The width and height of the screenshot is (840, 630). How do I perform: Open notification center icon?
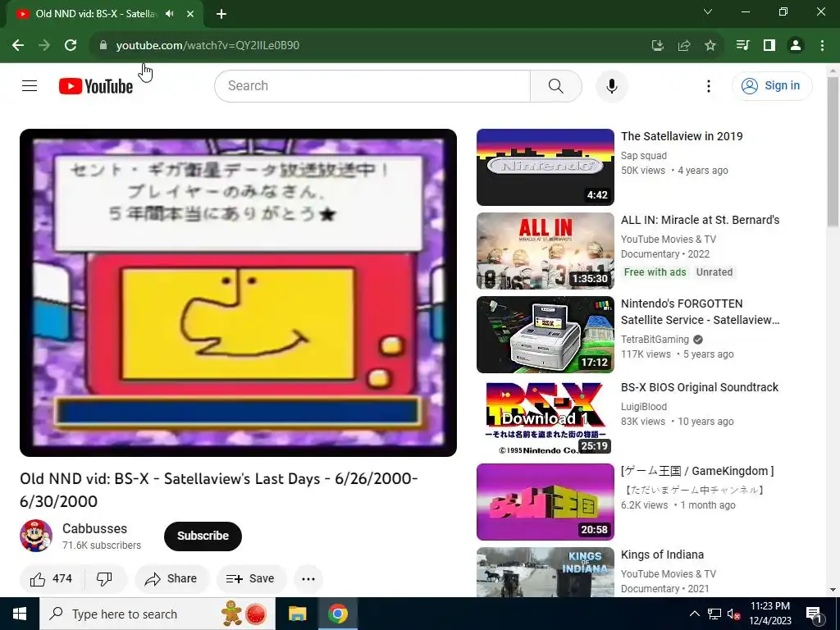pos(814,614)
